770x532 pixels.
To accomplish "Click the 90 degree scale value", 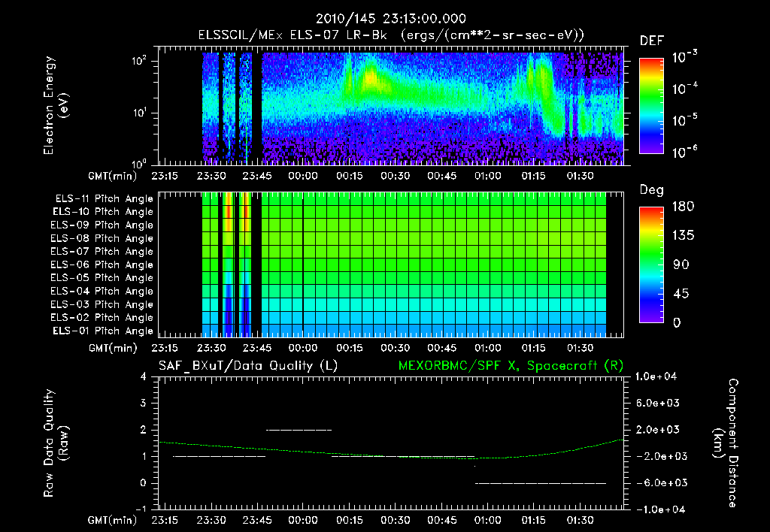I will pos(681,265).
